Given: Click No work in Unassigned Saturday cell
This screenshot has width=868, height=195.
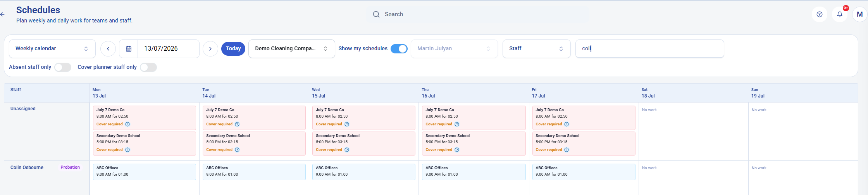Looking at the screenshot, I should pos(649,110).
